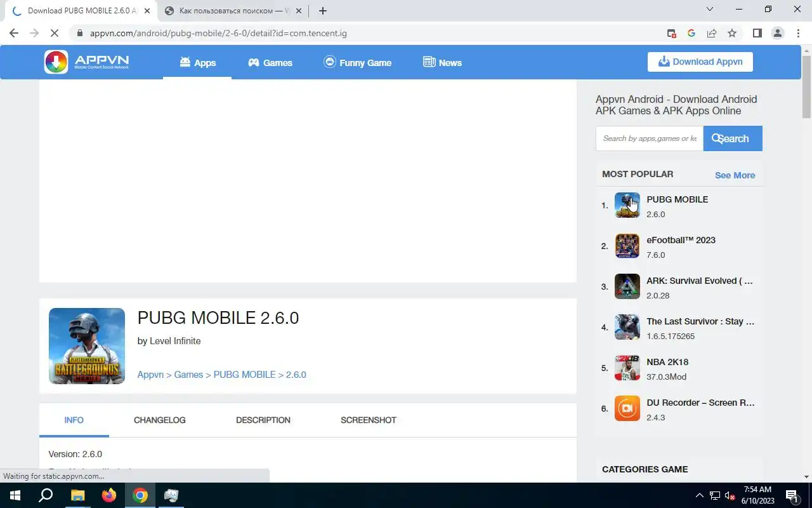Open File Explorer from taskbar

tap(77, 495)
